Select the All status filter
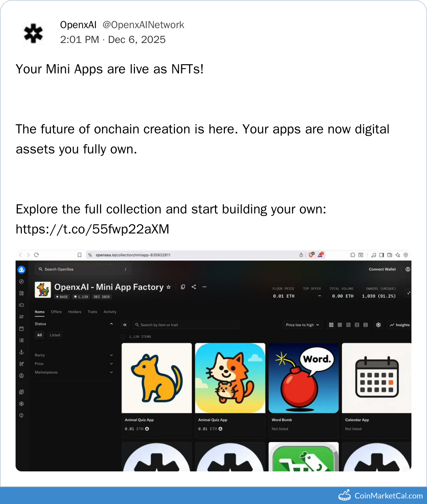The height and width of the screenshot is (504, 427). click(39, 335)
